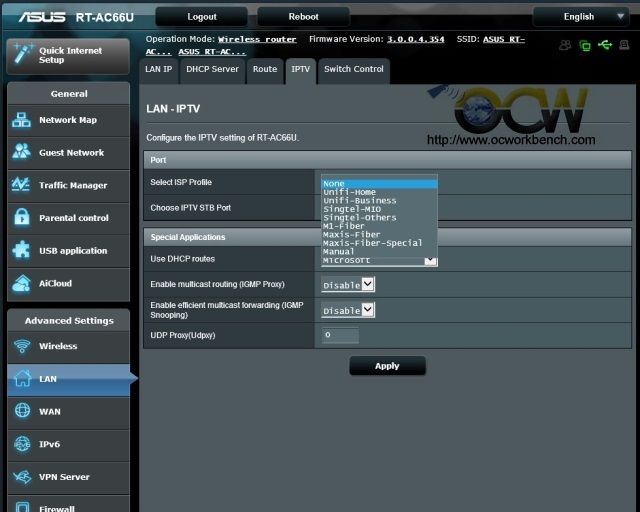
Task: Click the Guest Network people icon
Action: 21,152
